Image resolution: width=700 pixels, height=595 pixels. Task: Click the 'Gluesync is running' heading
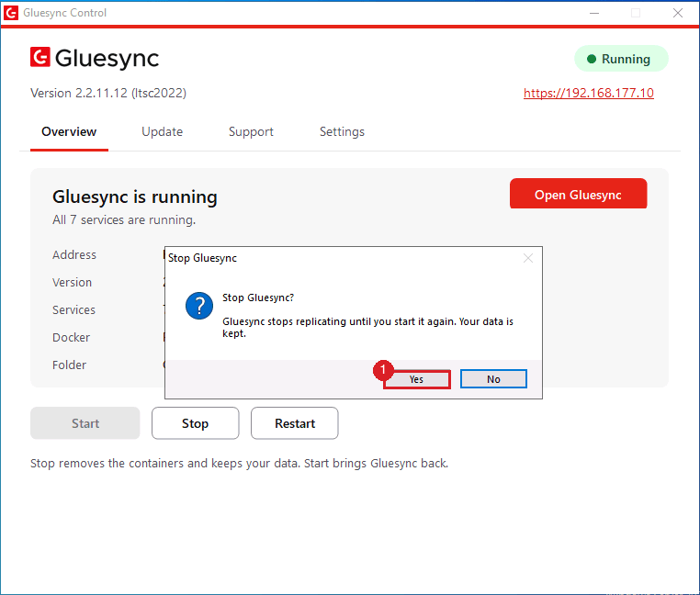tap(135, 196)
